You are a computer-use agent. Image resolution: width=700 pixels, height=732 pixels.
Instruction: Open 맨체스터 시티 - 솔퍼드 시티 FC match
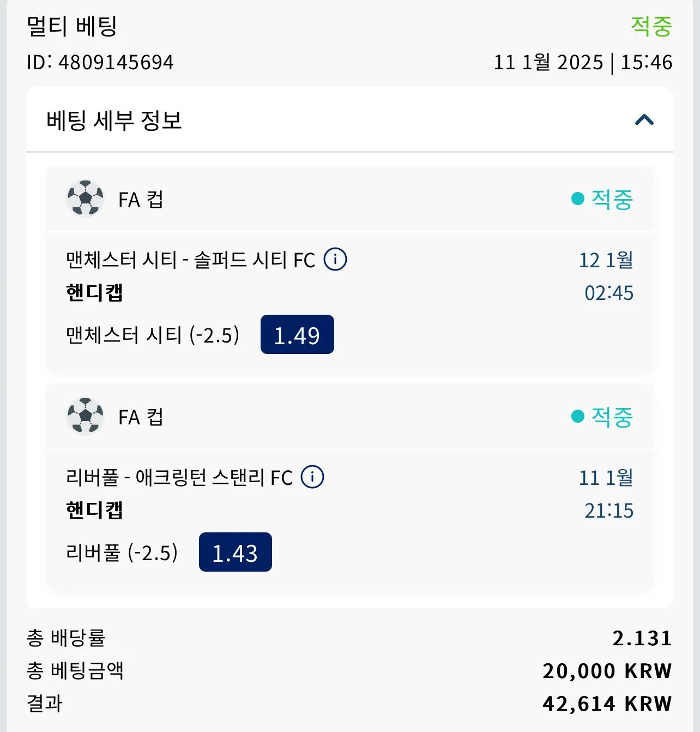(191, 260)
